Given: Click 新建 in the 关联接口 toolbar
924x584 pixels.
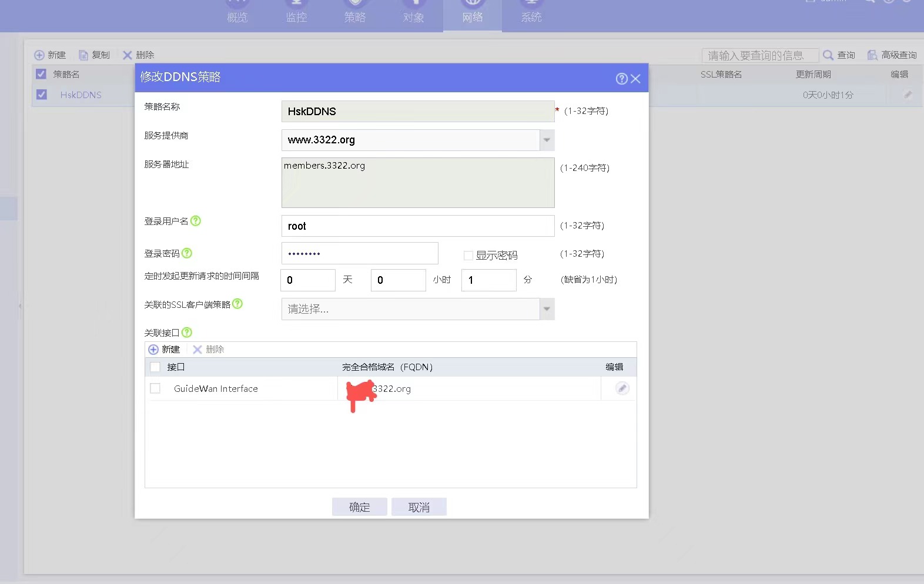Looking at the screenshot, I should (164, 350).
